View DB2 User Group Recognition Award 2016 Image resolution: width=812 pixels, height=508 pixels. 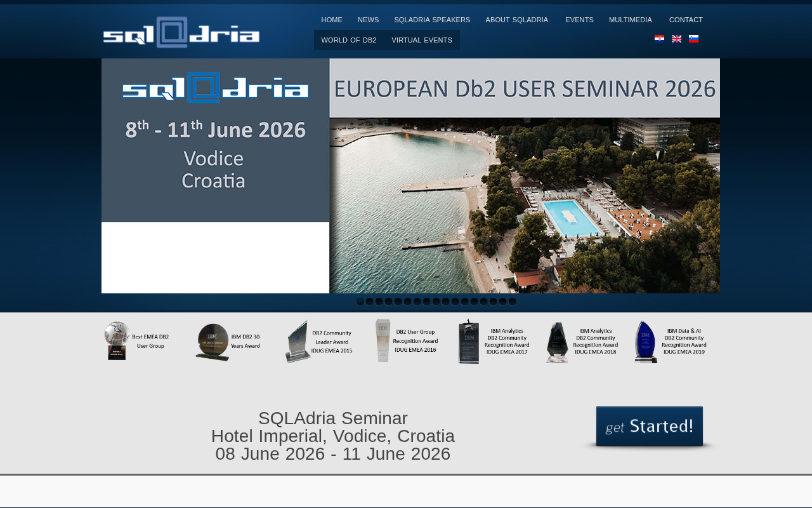406,341
